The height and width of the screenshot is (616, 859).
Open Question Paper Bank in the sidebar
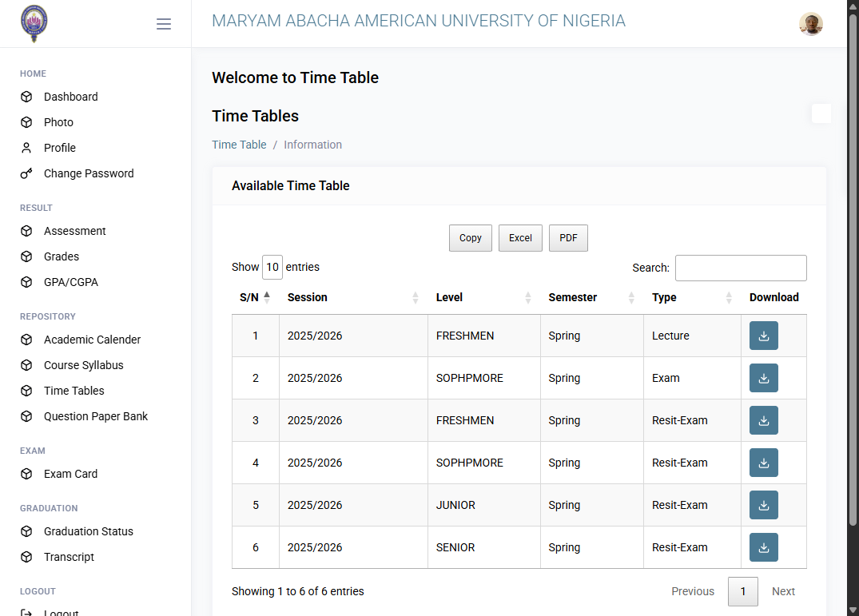(x=96, y=416)
